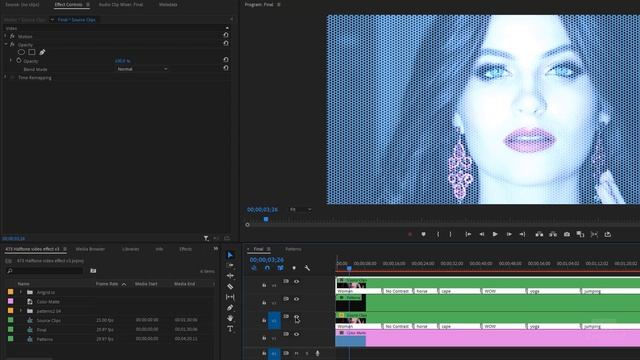Toggle animation stopwatch for Opacity

point(19,60)
